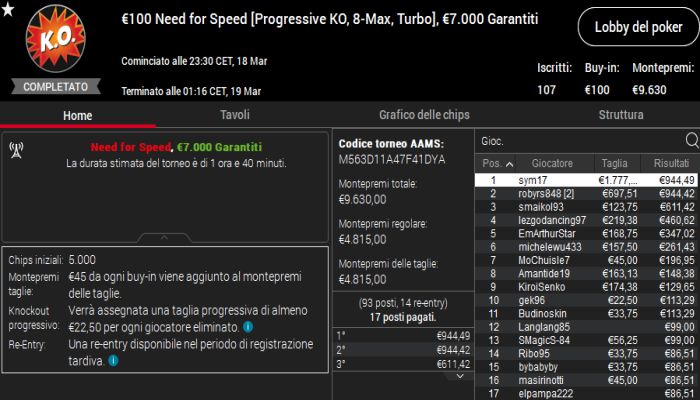The height and width of the screenshot is (400, 700).
Task: Type in the Gioc. search field
Action: [x=575, y=140]
